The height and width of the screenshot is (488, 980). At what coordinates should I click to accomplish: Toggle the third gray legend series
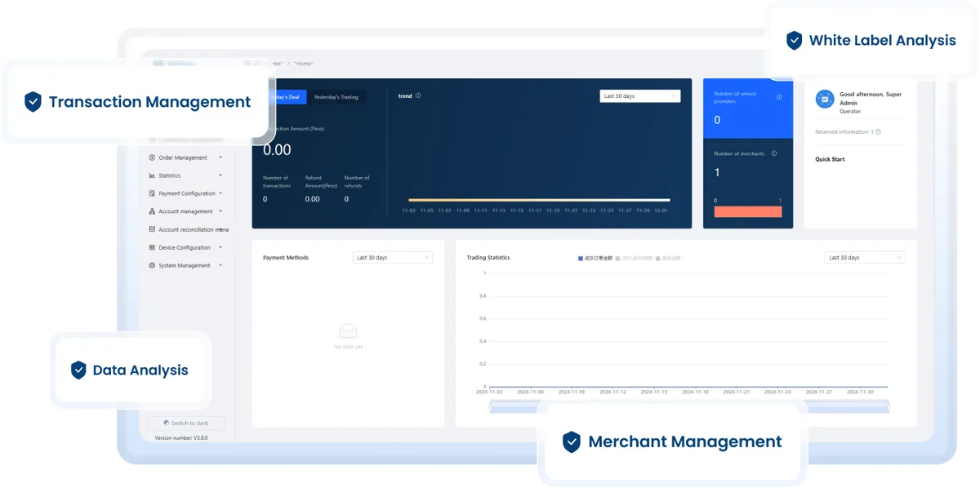(x=667, y=258)
